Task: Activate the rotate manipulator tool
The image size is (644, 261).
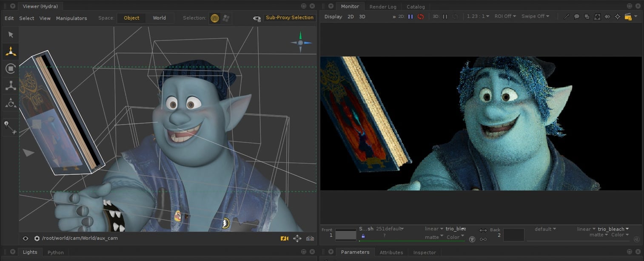Action: (11, 68)
